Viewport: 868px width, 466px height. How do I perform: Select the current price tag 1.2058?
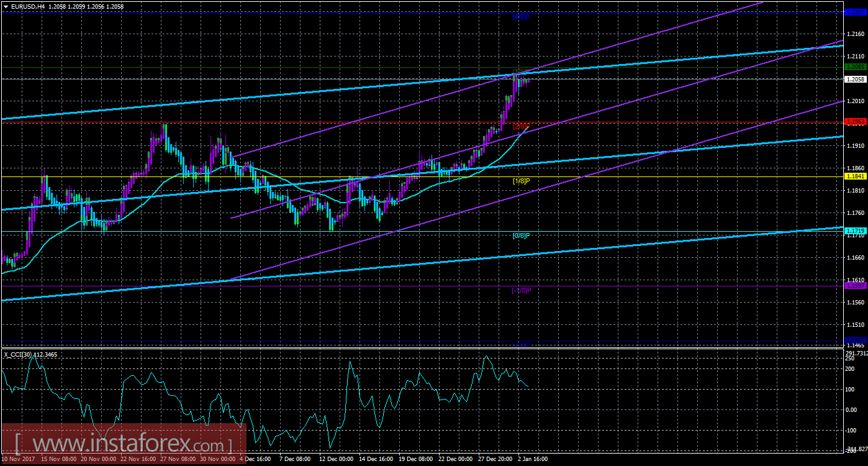[x=855, y=79]
